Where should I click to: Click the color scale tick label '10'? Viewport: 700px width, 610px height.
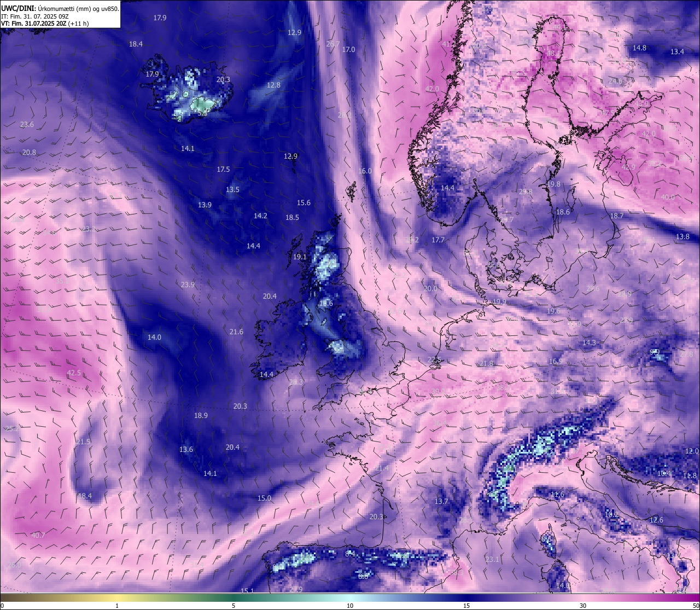click(x=350, y=606)
